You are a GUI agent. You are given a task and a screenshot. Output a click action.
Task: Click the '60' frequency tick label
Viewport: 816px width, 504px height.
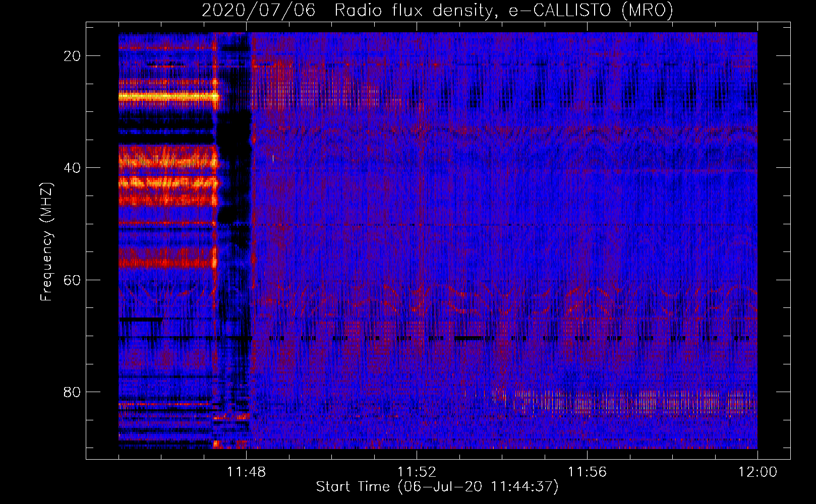(x=73, y=280)
